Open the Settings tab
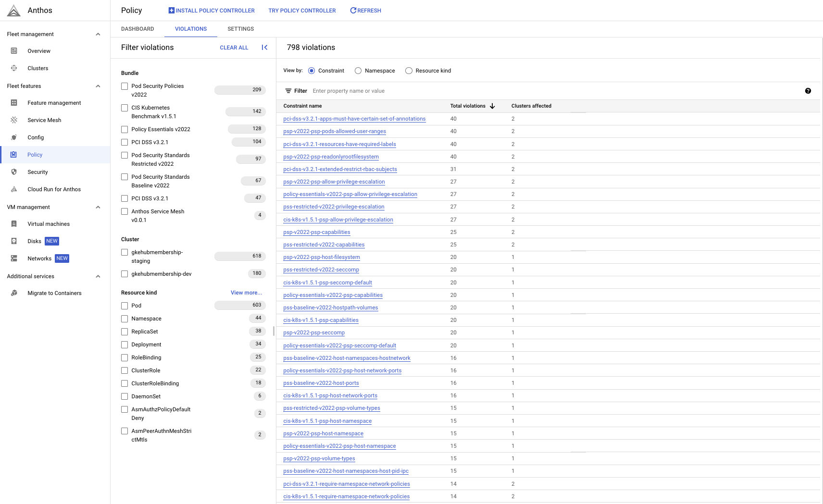The height and width of the screenshot is (504, 823). tap(240, 29)
